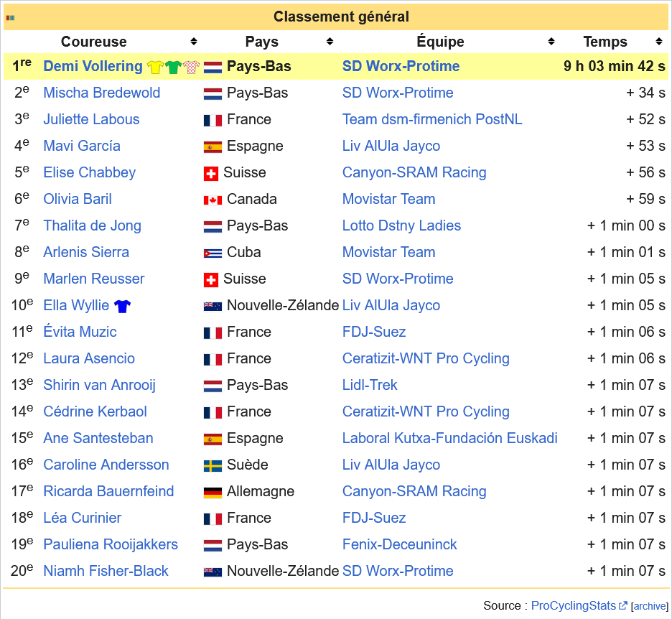Click the blue jersey icon beside Ella Wyllie
Screen dimensions: 672x619
coord(122,306)
